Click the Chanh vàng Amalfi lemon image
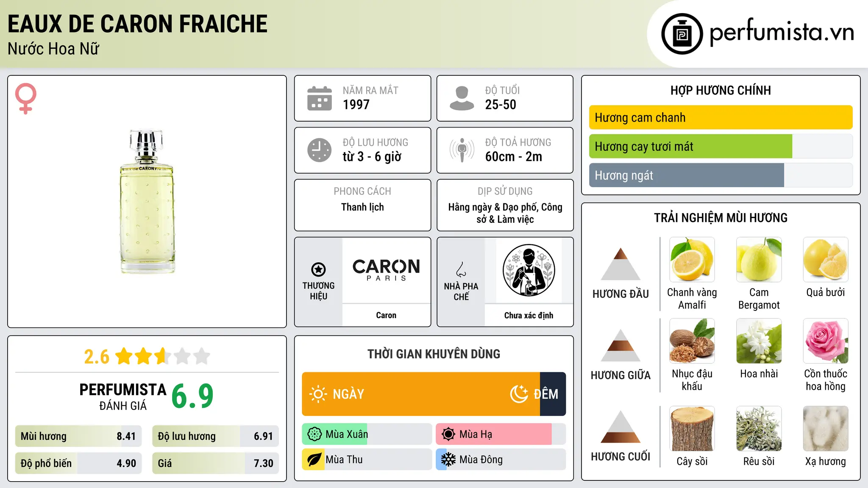Screen dimensions: 868x488 click(x=692, y=260)
